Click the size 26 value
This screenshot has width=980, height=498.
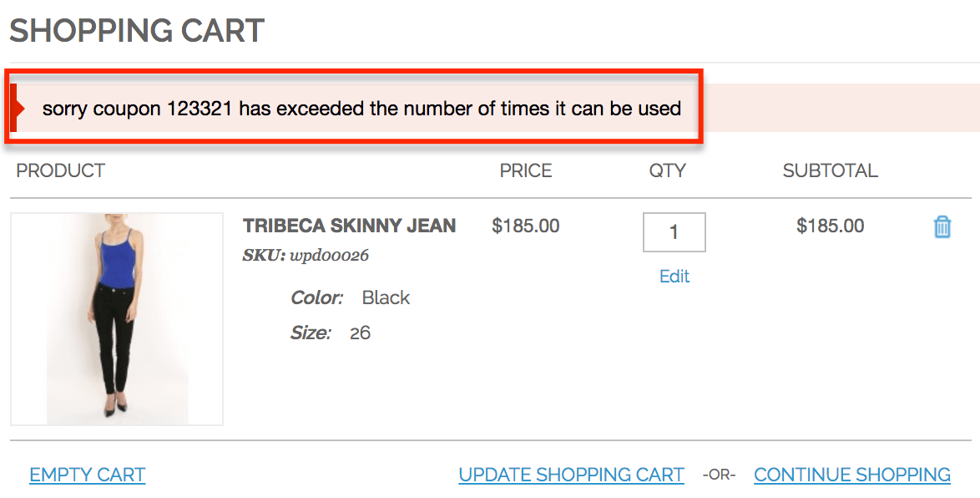360,333
